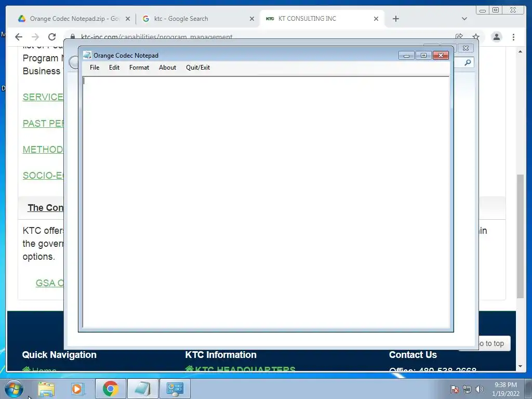The image size is (532, 399).
Task: Open the Chrome profile icon
Action: 496,37
